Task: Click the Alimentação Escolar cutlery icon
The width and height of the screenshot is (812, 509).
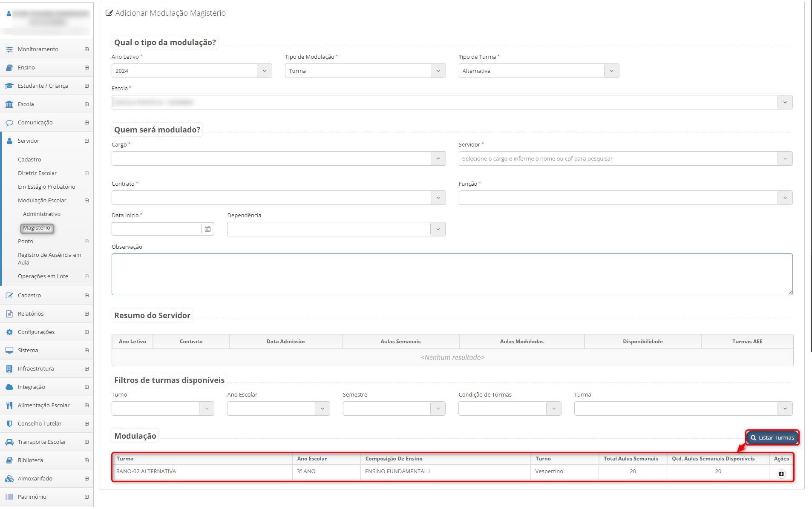Action: [x=9, y=405]
